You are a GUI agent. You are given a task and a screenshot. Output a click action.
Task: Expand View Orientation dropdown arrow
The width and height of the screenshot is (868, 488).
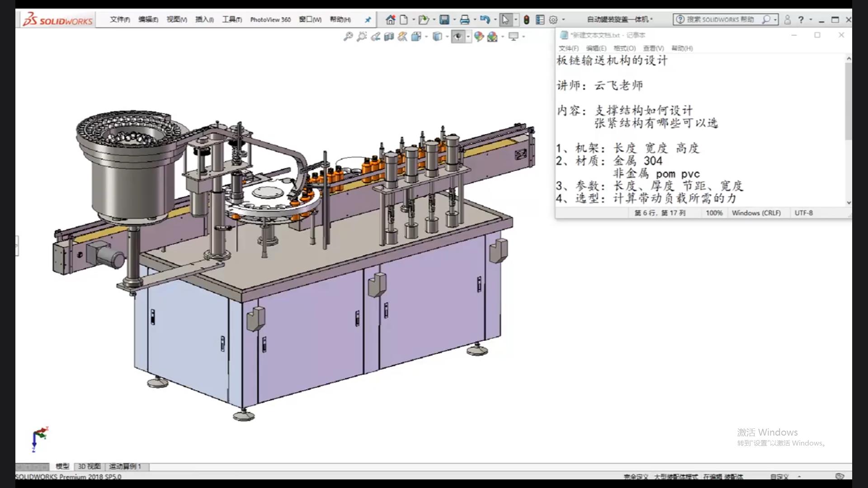click(426, 37)
